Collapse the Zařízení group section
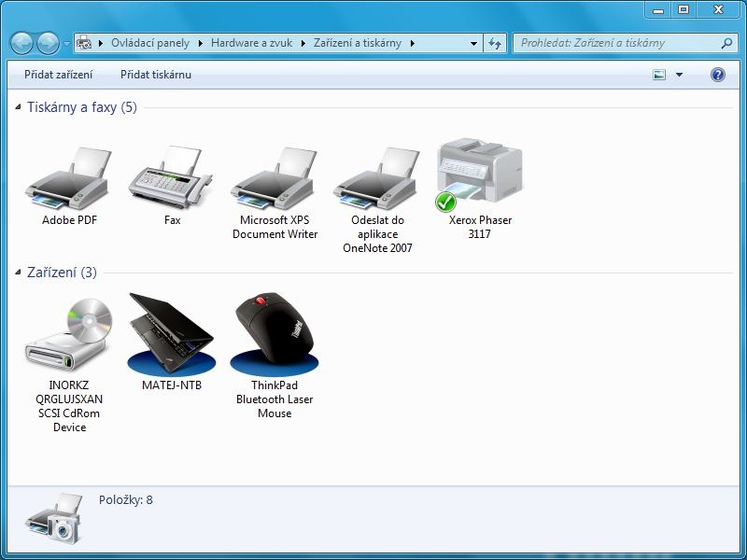 tap(19, 273)
